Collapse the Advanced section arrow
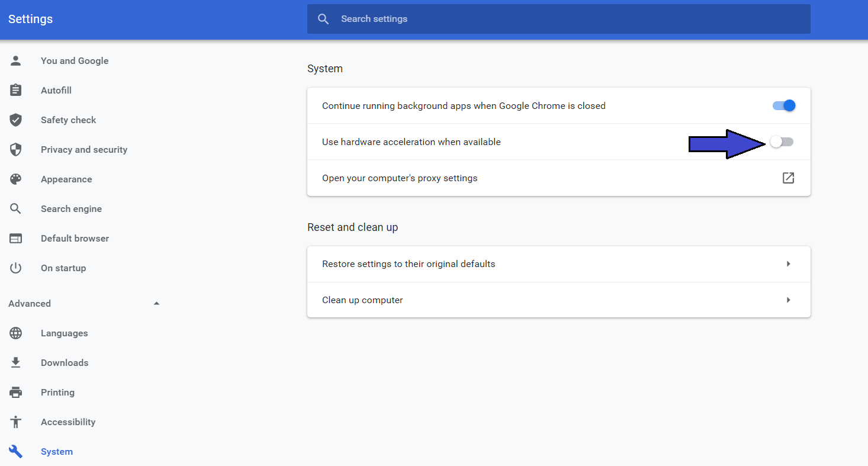 [156, 303]
